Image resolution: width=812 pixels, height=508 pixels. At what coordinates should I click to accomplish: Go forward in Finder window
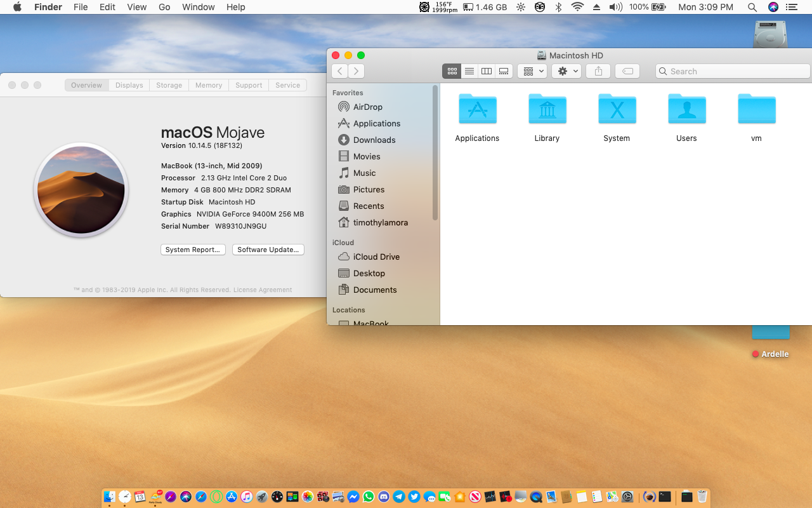(357, 71)
